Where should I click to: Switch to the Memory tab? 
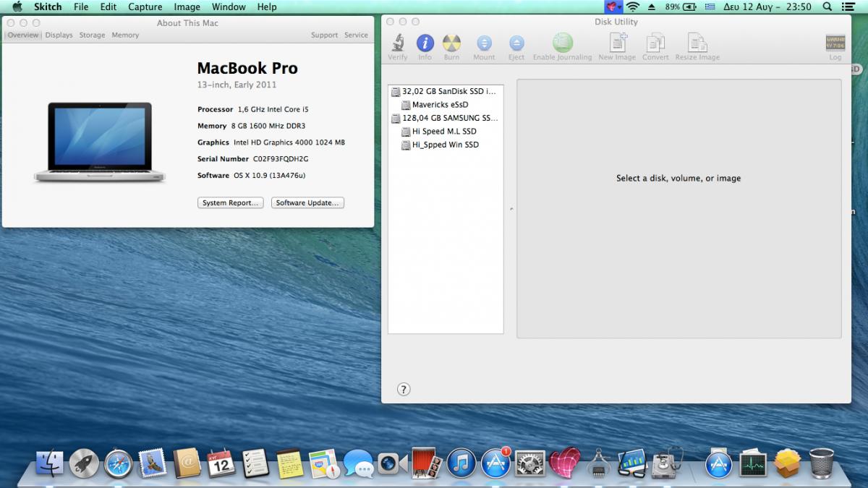point(125,35)
